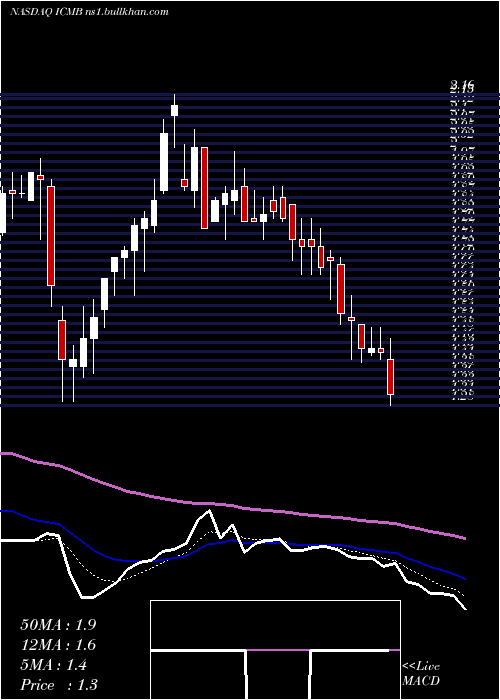Click the pink 50MA moving average line

(232, 506)
